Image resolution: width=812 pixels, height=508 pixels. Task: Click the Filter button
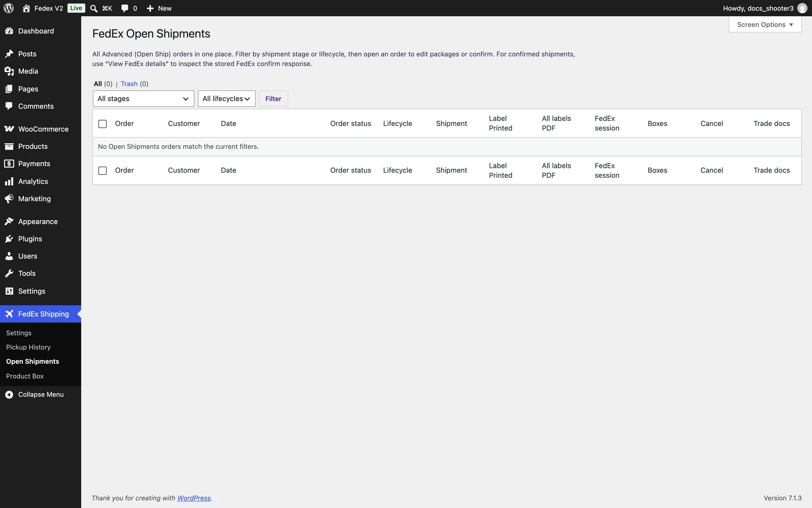[x=274, y=99]
